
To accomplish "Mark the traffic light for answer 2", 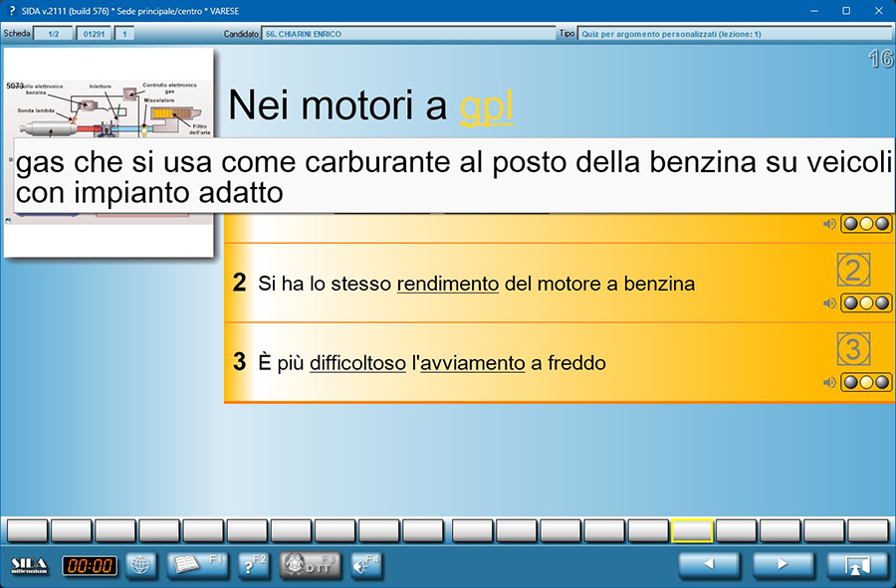I will pos(866,303).
